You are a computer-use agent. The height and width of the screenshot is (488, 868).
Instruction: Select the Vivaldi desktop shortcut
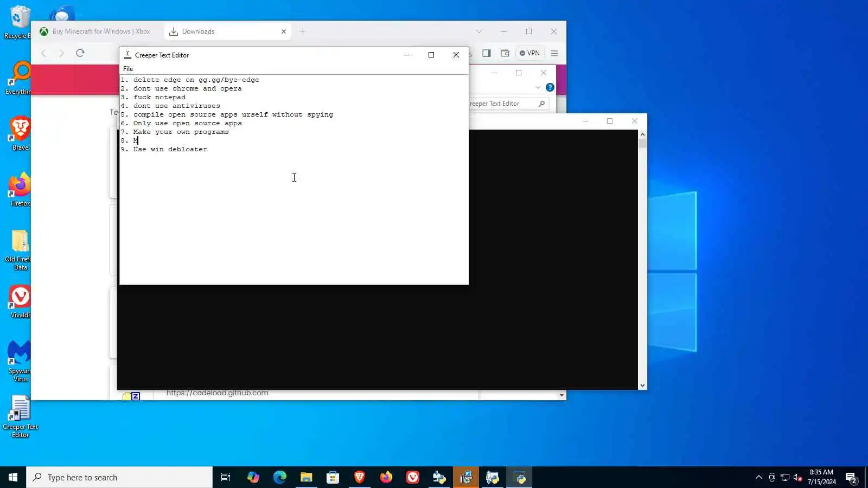click(x=20, y=301)
